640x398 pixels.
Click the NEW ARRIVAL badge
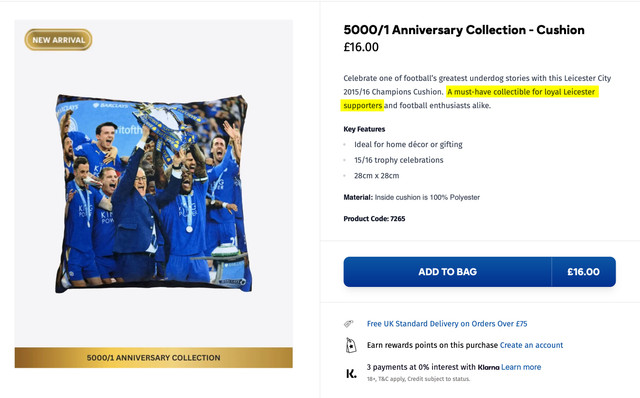click(58, 40)
